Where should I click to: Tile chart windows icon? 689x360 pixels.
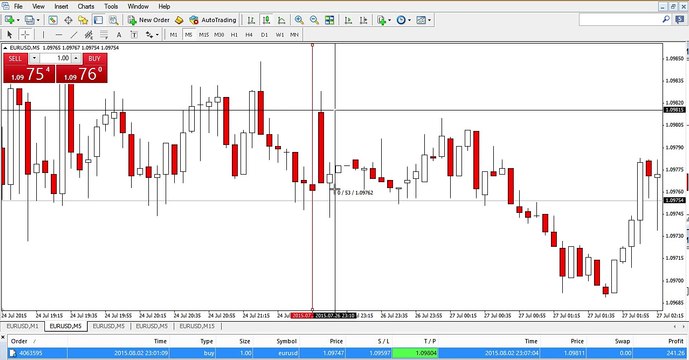tap(330, 20)
